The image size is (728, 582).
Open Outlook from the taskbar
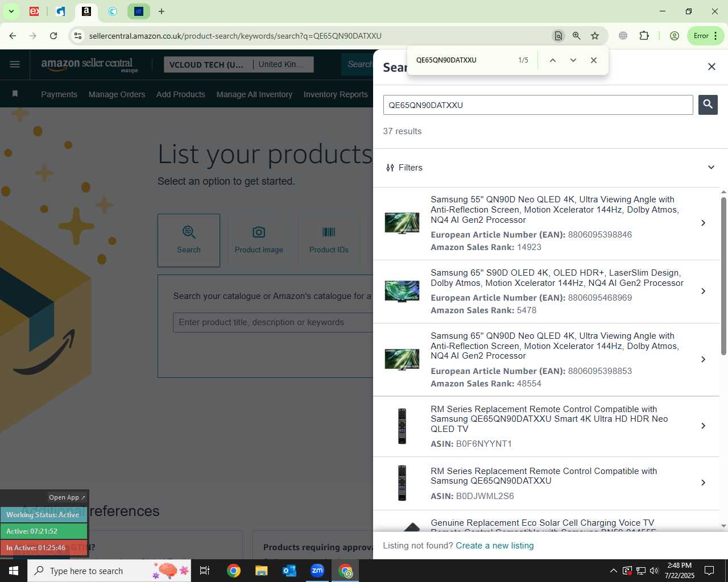289,571
